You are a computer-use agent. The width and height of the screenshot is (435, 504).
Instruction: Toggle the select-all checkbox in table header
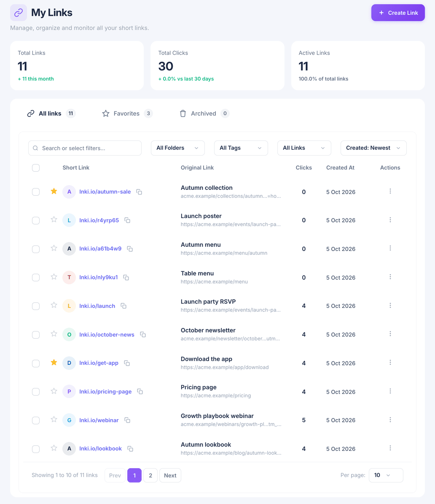pos(36,168)
